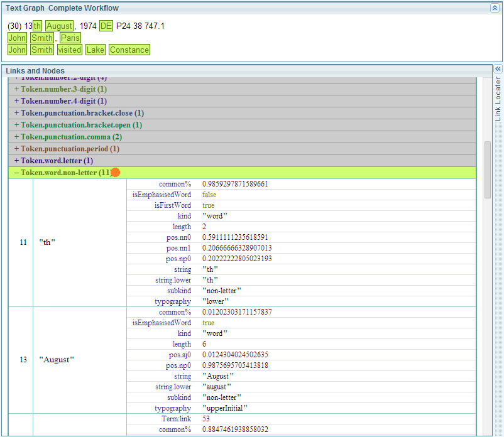Open the vertical Link Locater tab

[x=498, y=99]
